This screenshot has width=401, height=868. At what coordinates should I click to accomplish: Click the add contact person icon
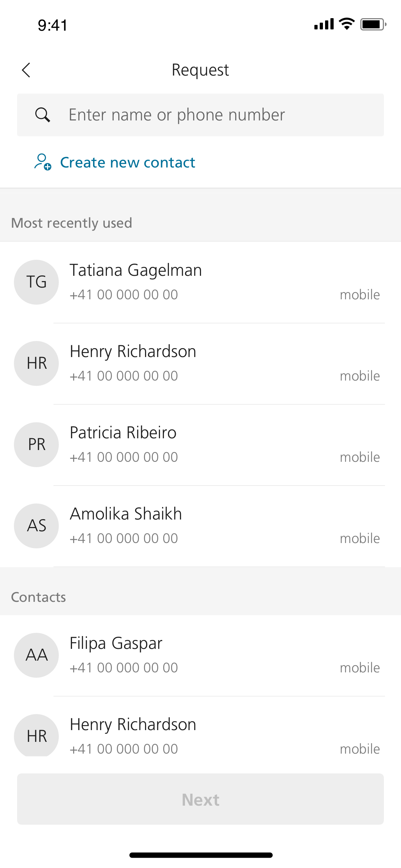coord(42,162)
